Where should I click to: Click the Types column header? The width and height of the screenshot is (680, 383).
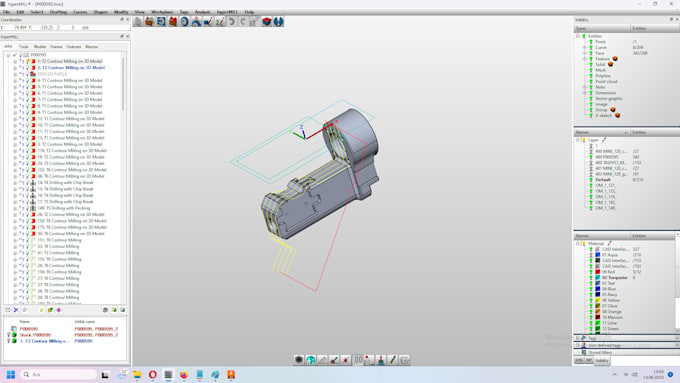tap(602, 29)
